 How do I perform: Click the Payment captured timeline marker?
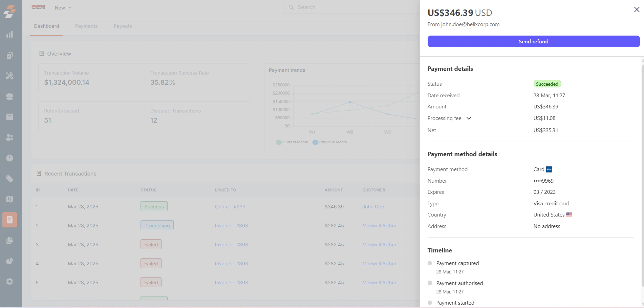(x=430, y=263)
